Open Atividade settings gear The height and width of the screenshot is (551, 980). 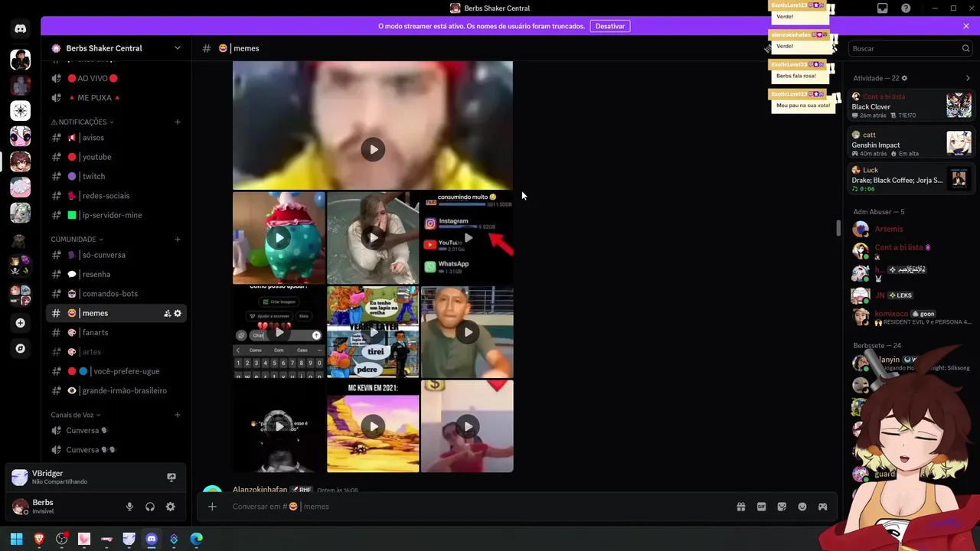(x=904, y=78)
